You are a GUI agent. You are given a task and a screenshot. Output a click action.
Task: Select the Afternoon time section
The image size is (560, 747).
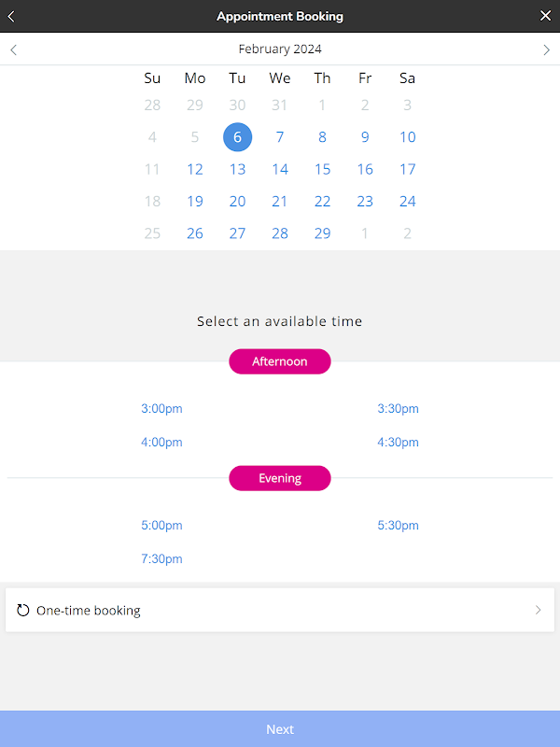coord(280,361)
